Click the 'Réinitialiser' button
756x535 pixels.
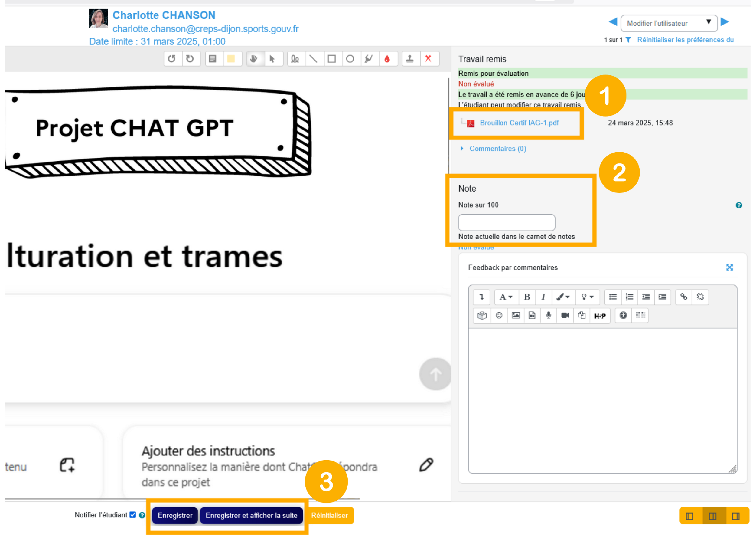coord(330,516)
